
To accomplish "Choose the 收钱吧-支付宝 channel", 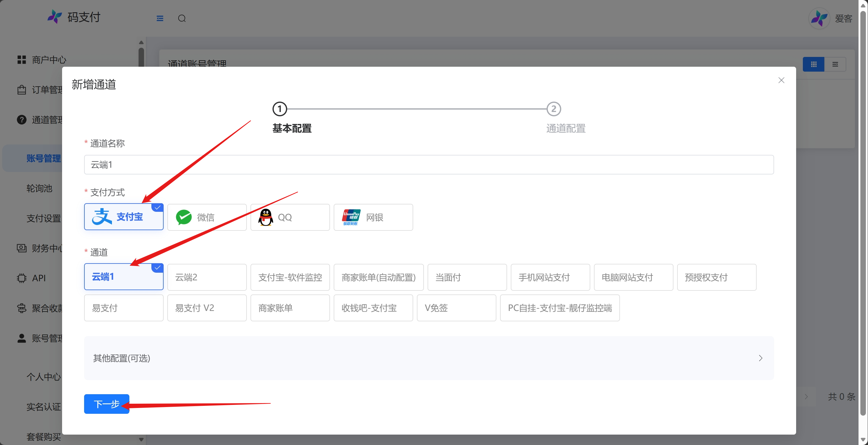I will click(373, 308).
